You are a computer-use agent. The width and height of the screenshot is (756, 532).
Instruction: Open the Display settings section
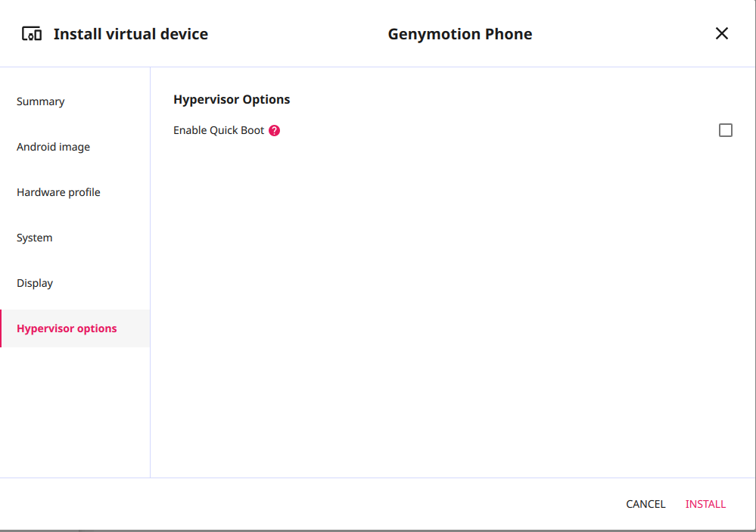tap(35, 283)
